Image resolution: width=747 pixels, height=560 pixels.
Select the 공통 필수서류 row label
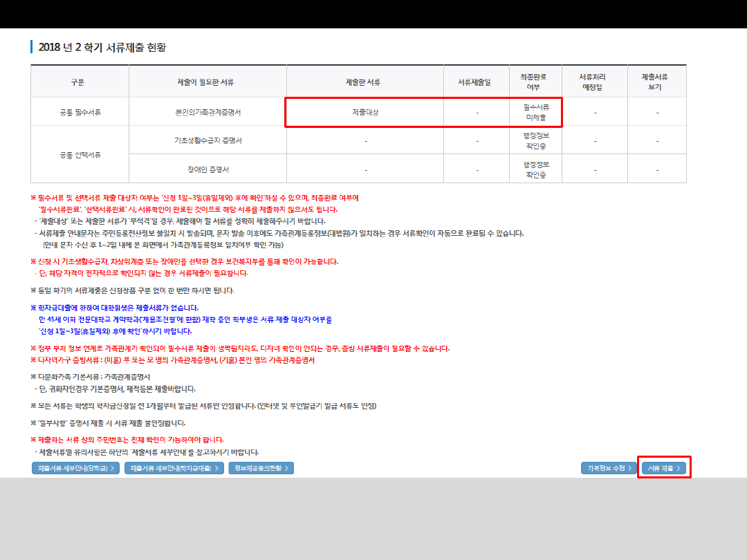[80, 112]
